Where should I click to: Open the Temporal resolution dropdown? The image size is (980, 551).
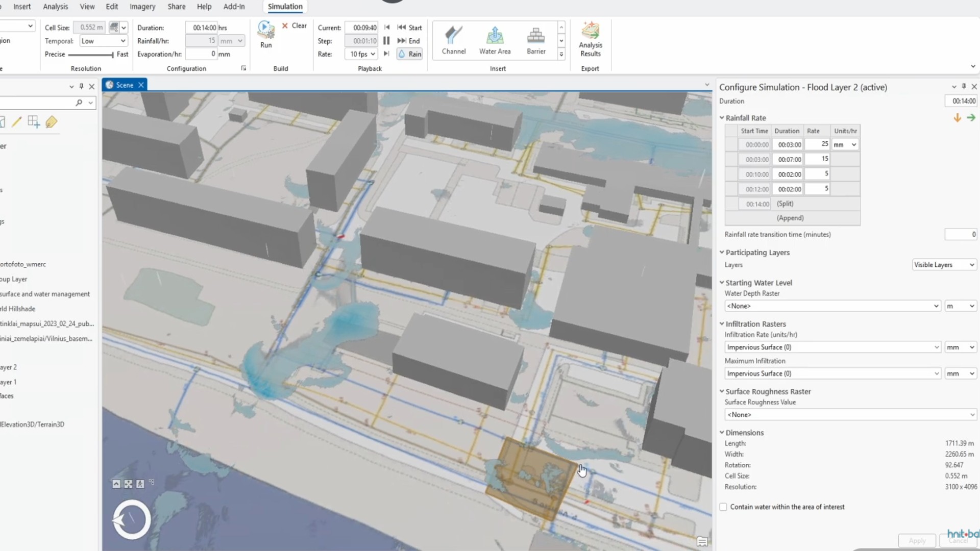tap(104, 41)
